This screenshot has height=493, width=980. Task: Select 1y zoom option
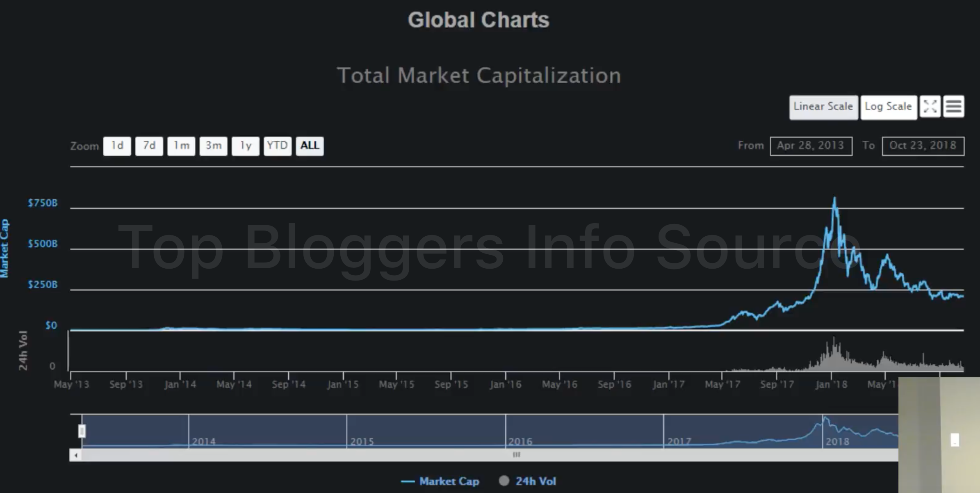pyautogui.click(x=245, y=146)
